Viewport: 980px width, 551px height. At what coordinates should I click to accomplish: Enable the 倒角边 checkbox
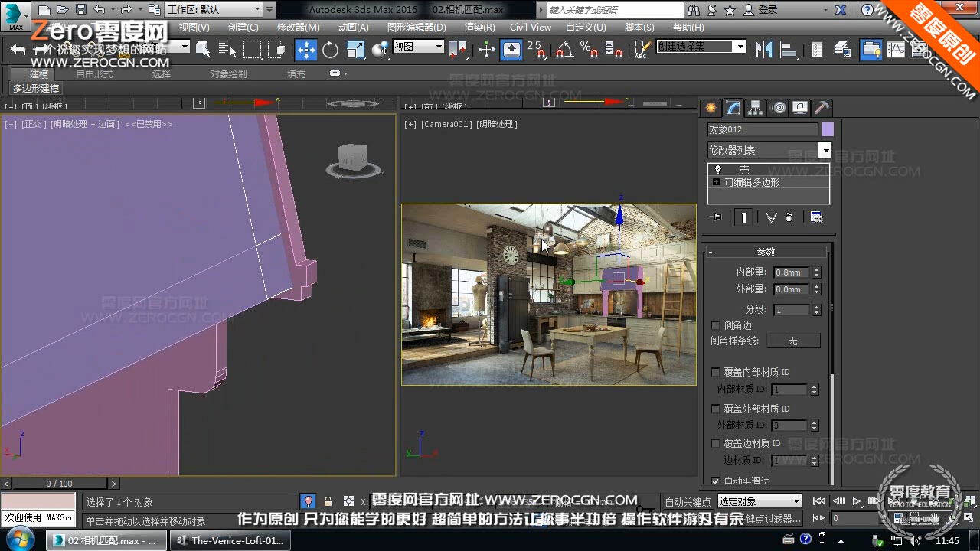[x=716, y=325]
